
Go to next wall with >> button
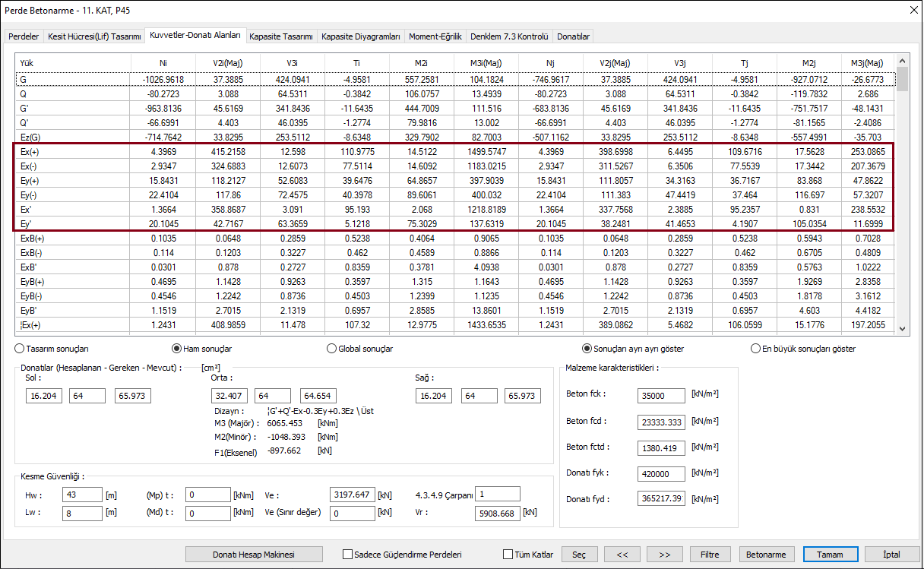click(664, 555)
